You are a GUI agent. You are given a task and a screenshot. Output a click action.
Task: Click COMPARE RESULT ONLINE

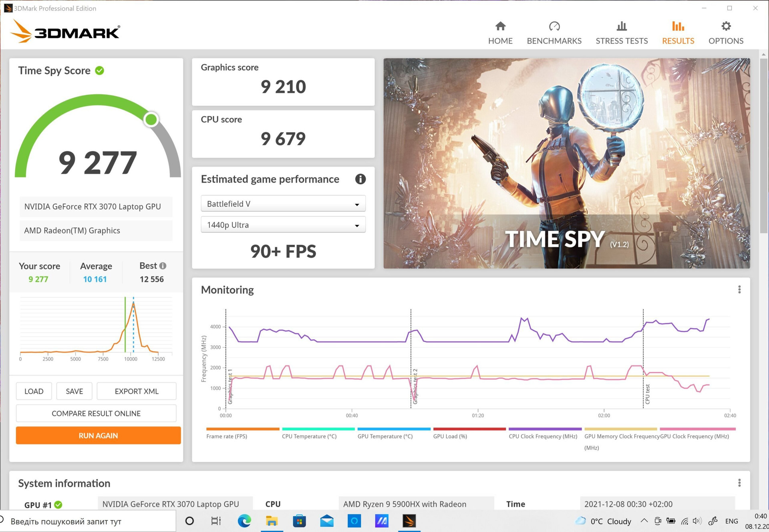pos(96,413)
